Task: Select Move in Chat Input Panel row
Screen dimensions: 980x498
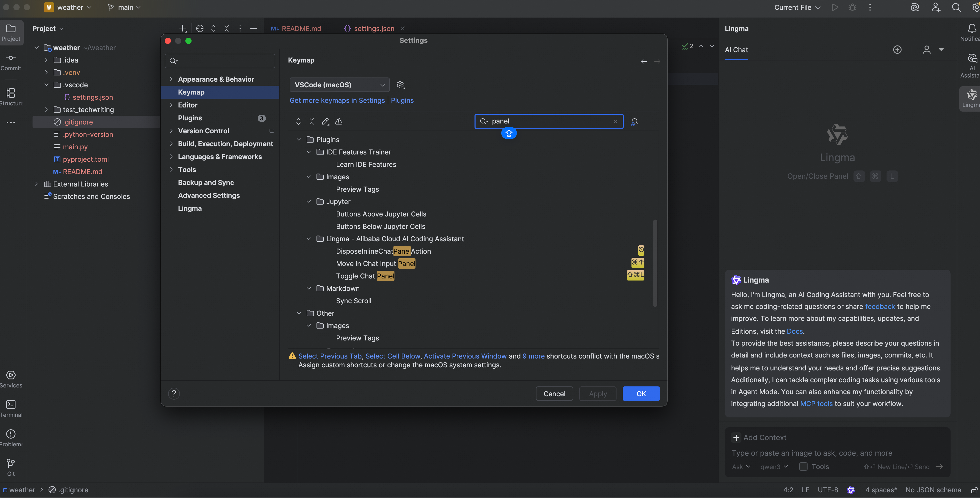Action: point(473,264)
